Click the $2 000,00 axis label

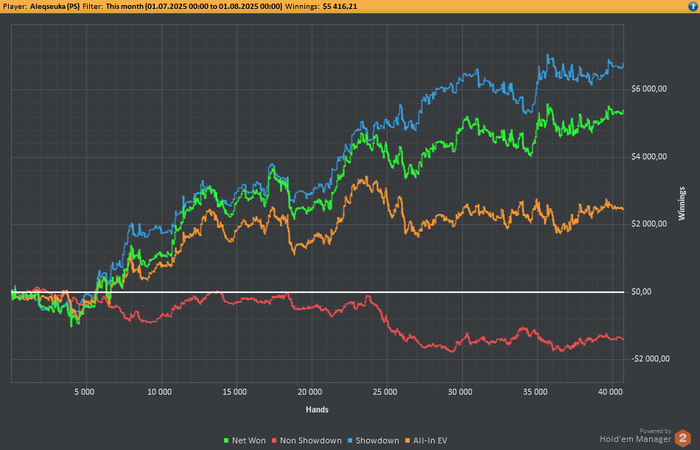(x=649, y=224)
